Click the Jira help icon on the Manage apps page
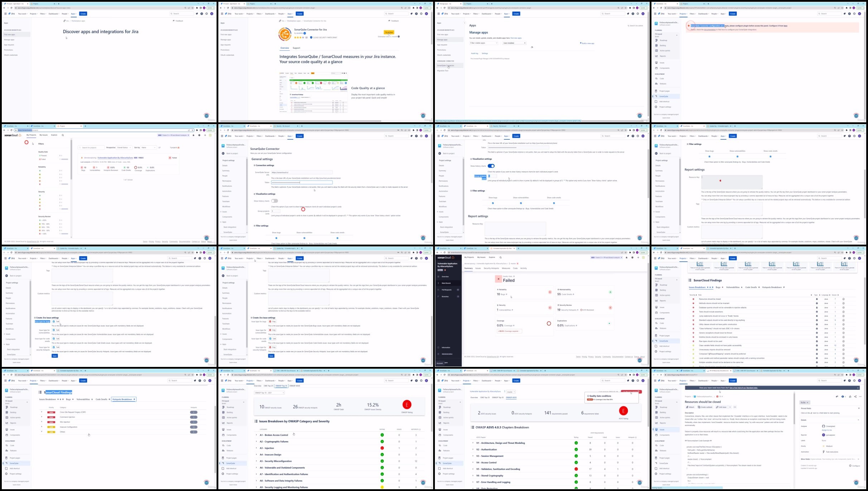Viewport: 868px width, 491px height. [633, 14]
